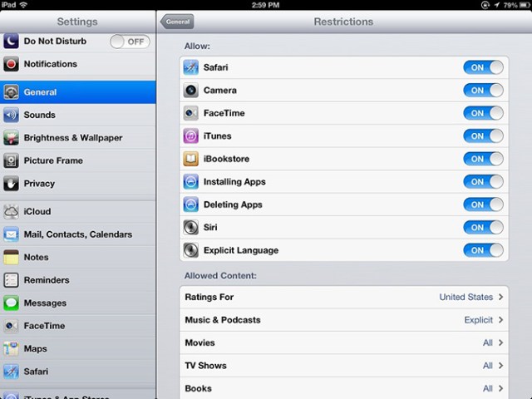Tap the rotation lock status icon
The width and height of the screenshot is (532, 399).
pos(485,5)
